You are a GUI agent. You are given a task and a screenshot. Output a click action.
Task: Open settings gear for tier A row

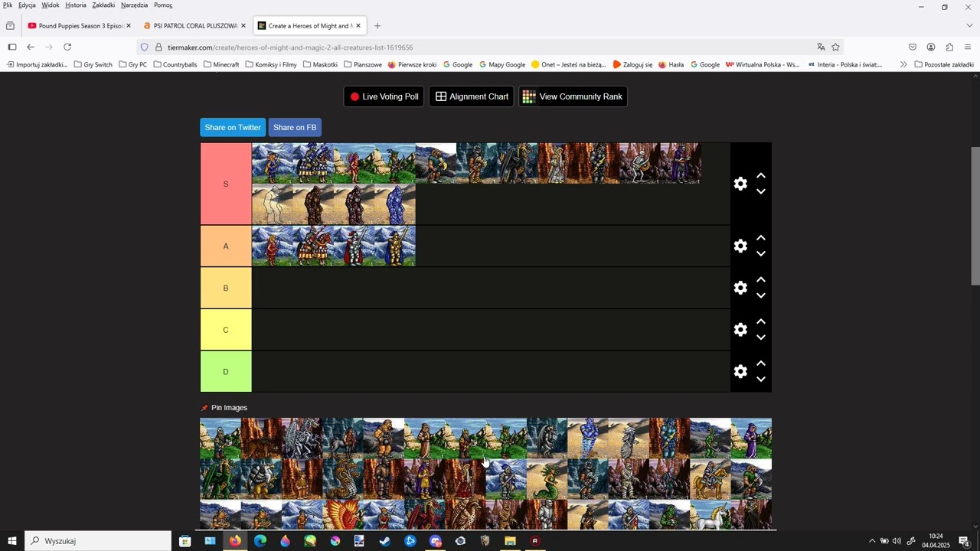(740, 246)
